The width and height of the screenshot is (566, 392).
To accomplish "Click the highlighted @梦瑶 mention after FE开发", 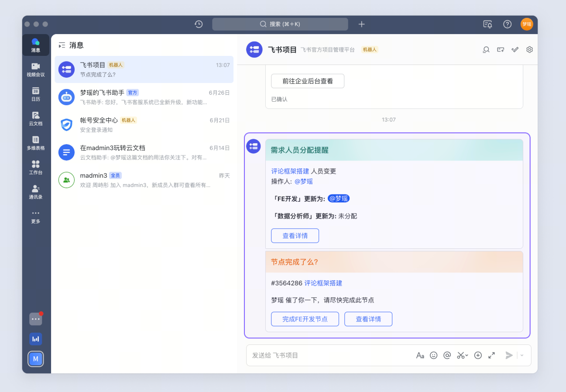I will coord(339,199).
